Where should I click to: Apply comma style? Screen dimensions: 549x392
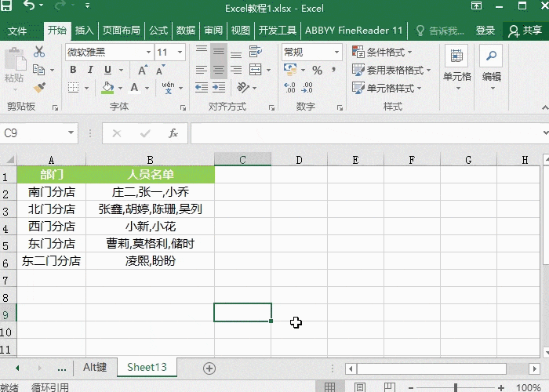point(333,70)
